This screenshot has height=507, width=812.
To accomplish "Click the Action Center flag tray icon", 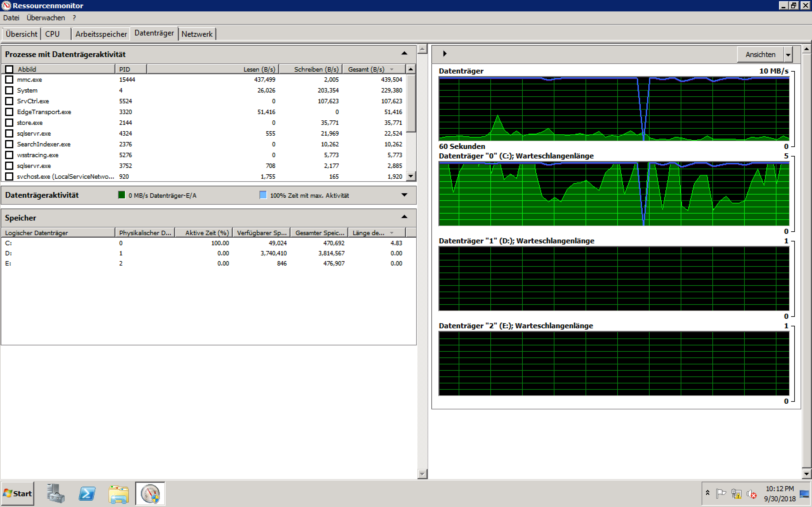I will pyautogui.click(x=720, y=494).
